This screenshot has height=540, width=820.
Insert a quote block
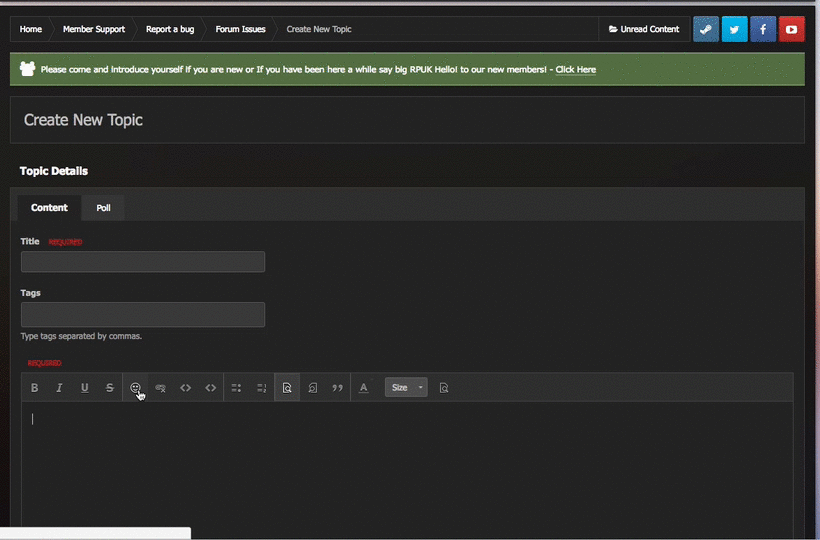338,387
